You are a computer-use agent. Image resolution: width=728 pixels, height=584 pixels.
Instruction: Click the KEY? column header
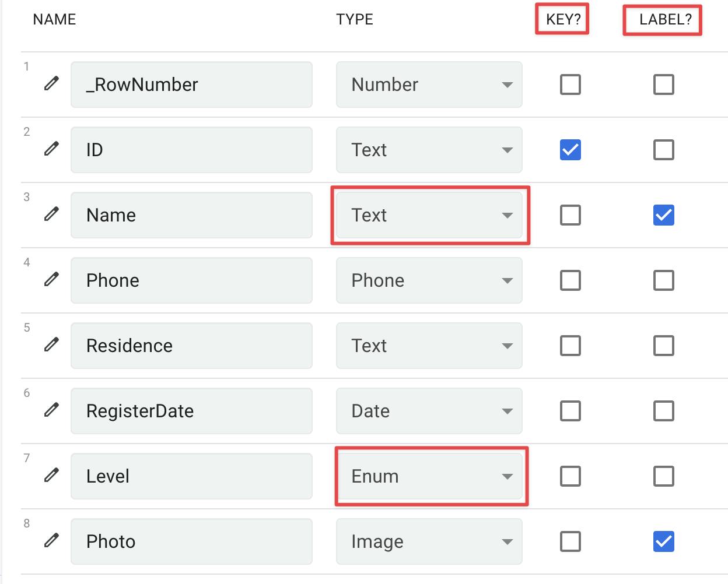563,19
